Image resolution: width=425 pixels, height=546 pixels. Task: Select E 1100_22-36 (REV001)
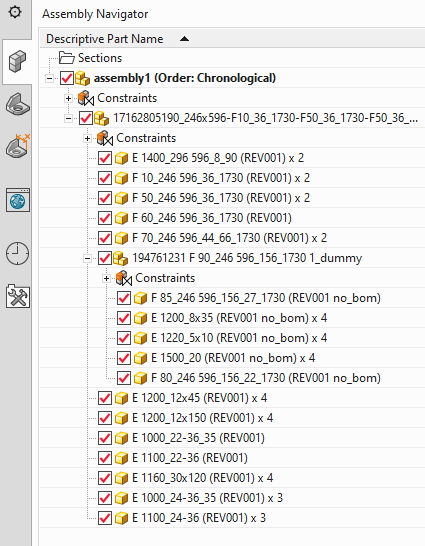pos(190,458)
